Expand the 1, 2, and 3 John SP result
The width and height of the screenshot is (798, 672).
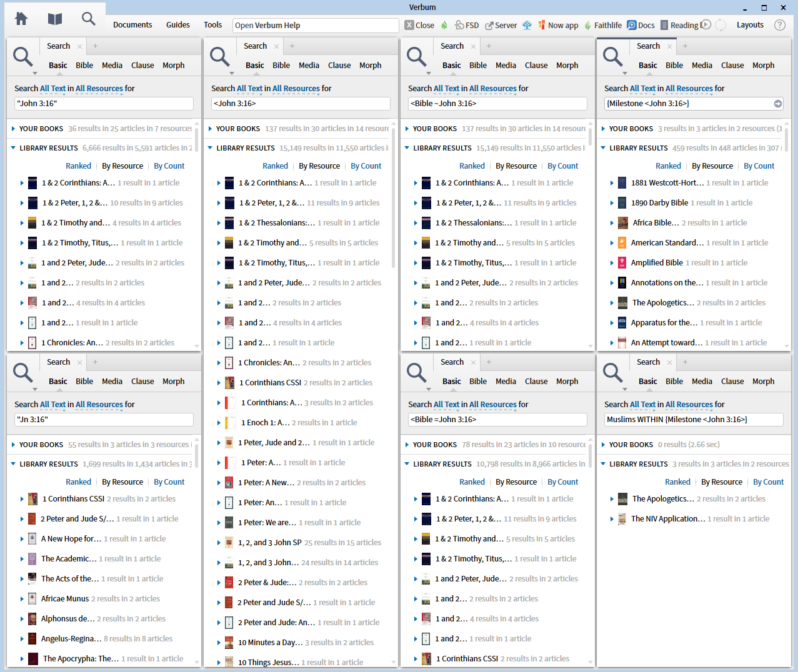219,543
